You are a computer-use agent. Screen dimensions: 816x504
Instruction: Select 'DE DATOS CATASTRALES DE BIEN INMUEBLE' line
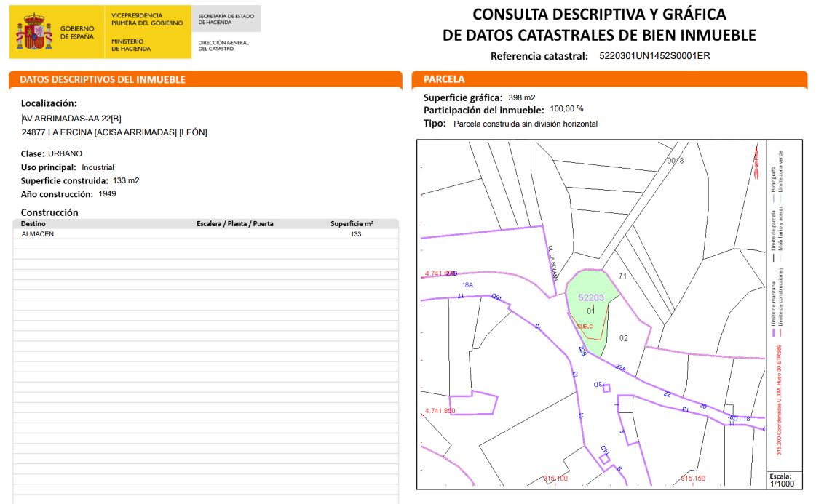click(x=599, y=36)
